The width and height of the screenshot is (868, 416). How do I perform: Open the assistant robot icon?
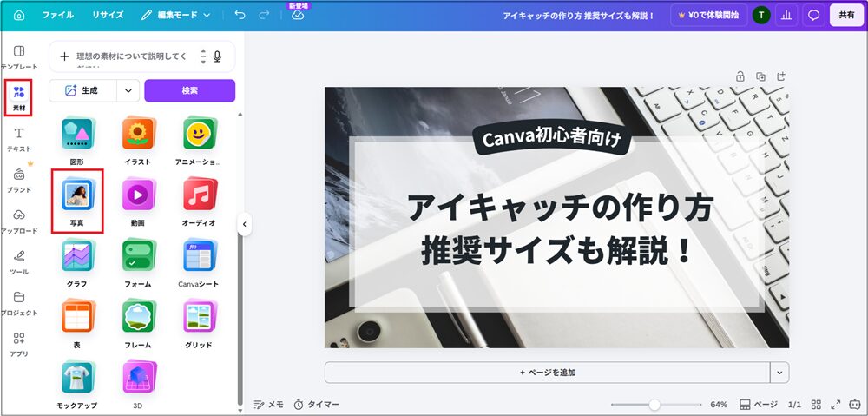[x=856, y=405]
